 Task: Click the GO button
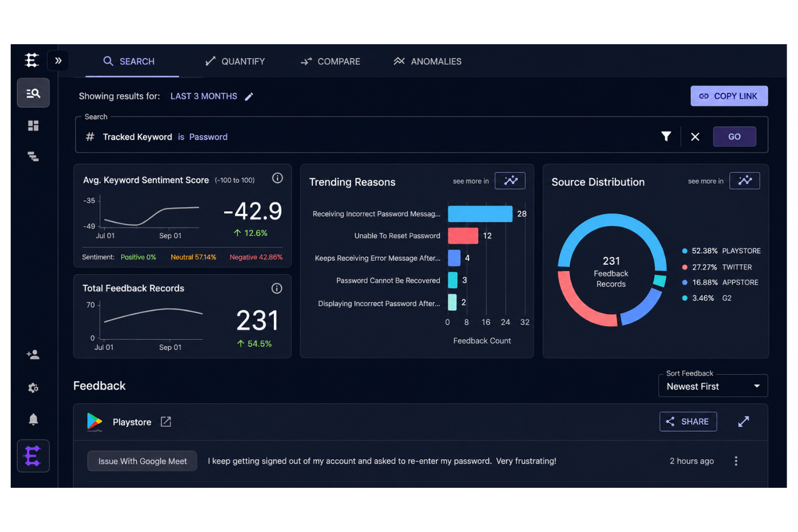[x=734, y=137]
